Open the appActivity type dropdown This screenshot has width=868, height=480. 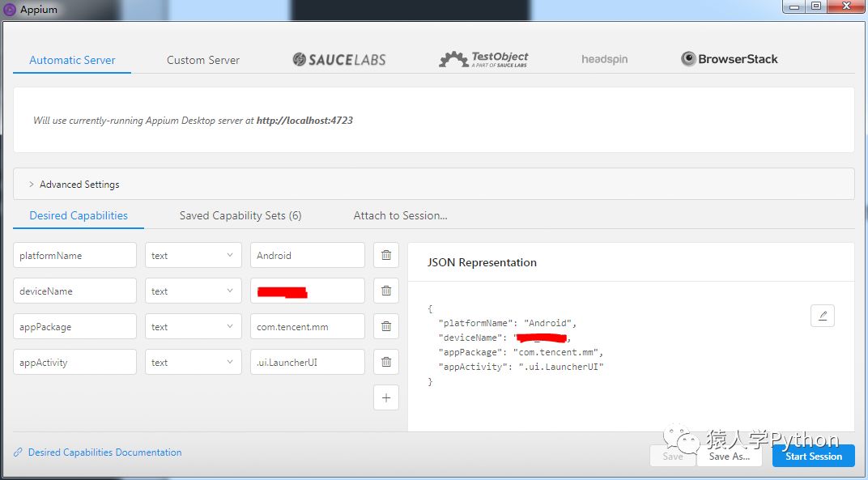194,362
